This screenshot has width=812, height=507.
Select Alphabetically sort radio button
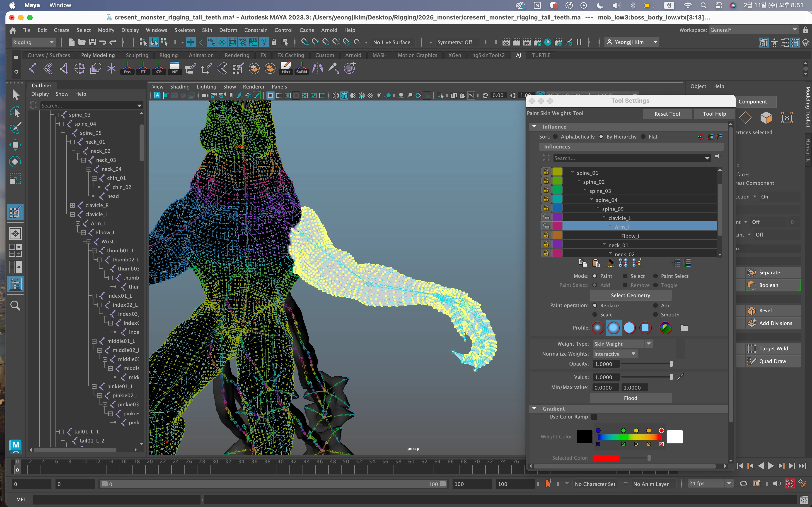pos(555,137)
